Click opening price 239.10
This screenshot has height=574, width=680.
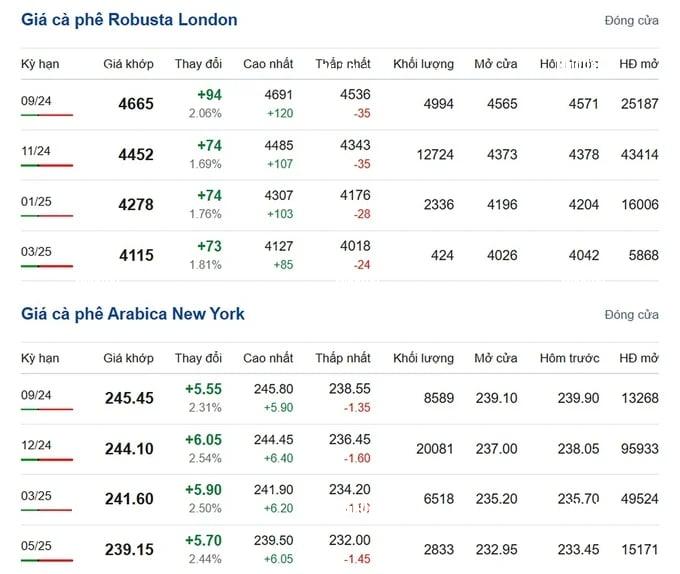497,398
